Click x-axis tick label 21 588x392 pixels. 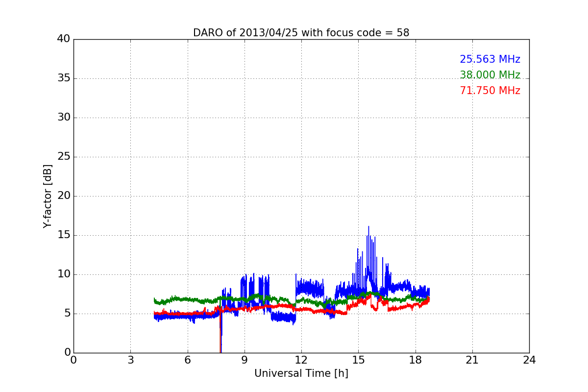pos(472,360)
